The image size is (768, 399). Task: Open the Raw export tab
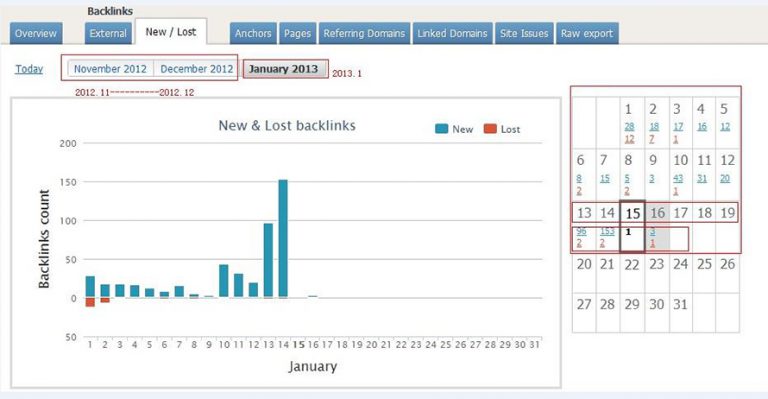[587, 33]
